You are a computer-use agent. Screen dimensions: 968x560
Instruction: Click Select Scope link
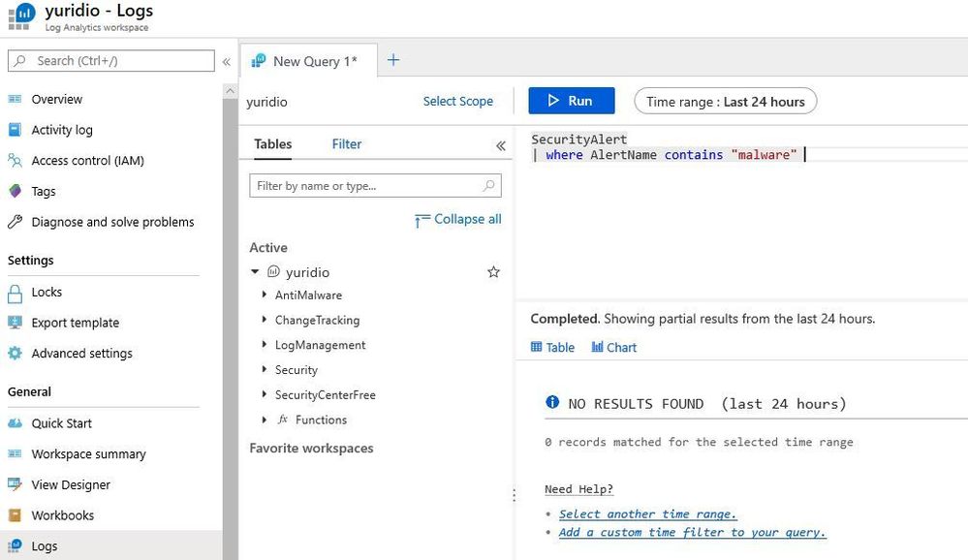pos(458,102)
